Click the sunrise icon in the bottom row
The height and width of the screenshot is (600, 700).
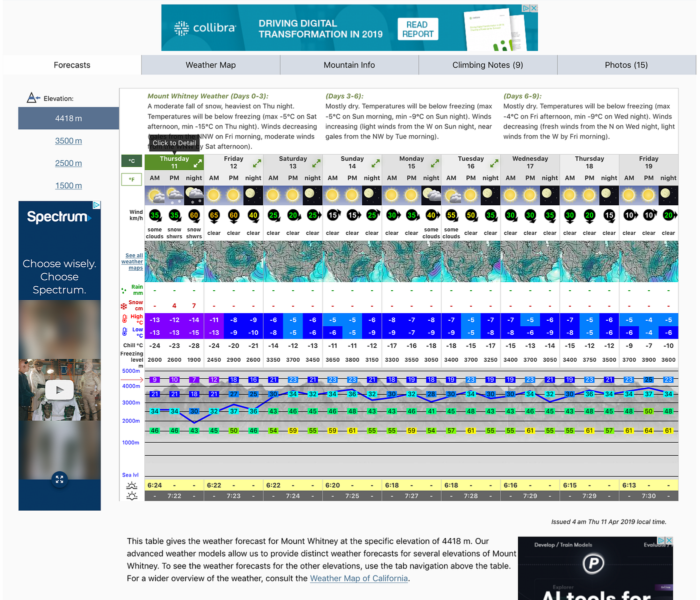coord(131,485)
